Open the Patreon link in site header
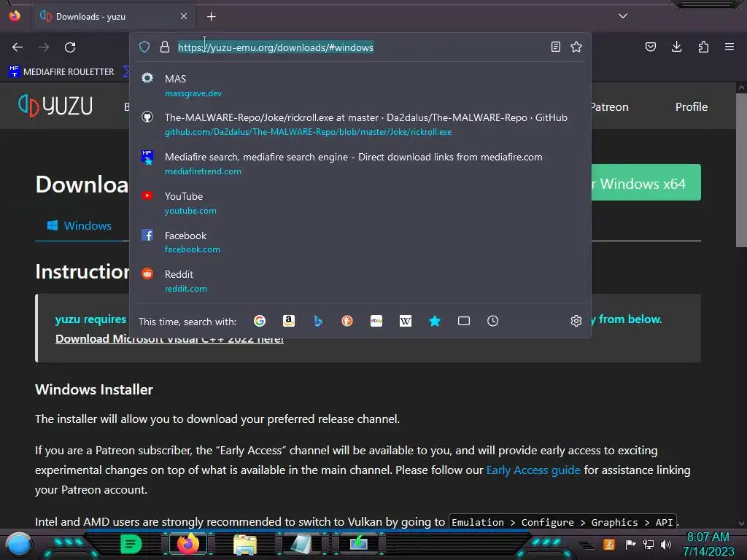This screenshot has height=560, width=747. [610, 106]
